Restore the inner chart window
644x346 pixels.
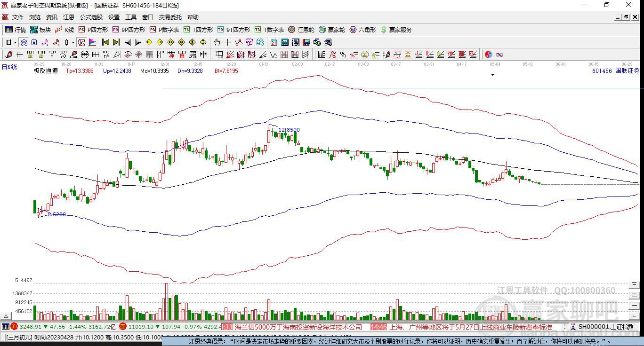point(626,17)
